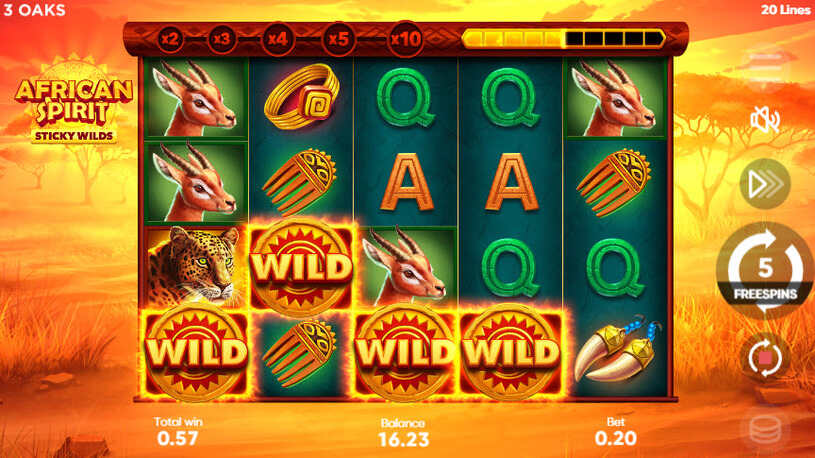Select the x4 multiplier badge
Screen dimensions: 815x458
point(278,39)
